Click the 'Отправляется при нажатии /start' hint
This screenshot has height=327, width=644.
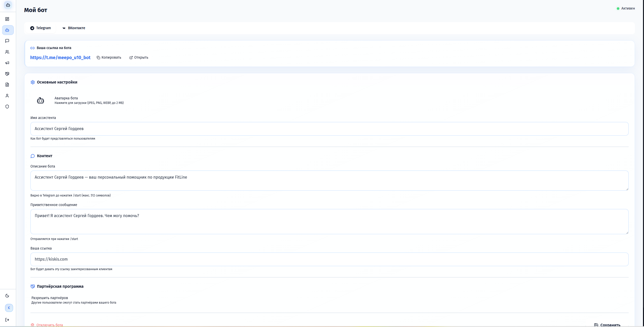coord(54,239)
